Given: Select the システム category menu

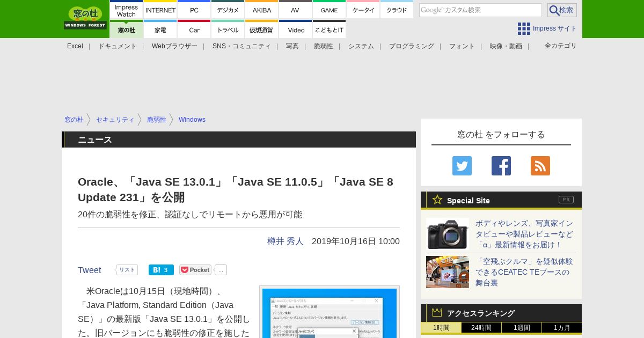Looking at the screenshot, I should [x=361, y=46].
